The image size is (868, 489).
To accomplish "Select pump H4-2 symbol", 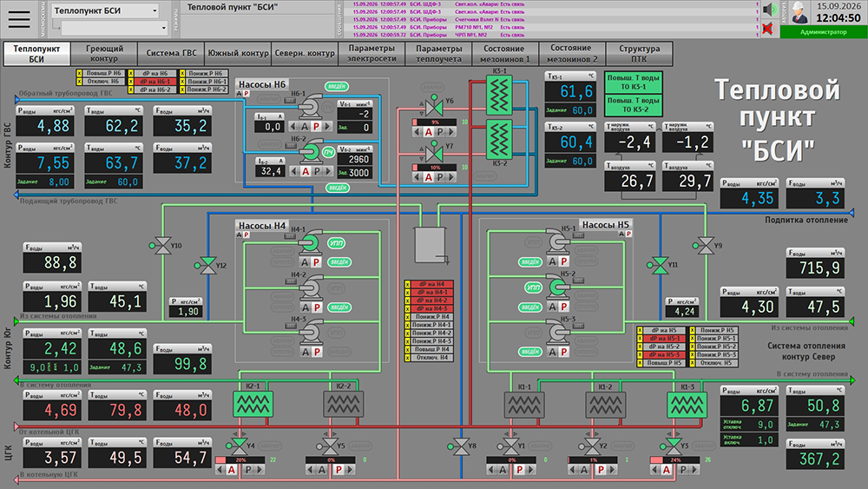I will 310,287.
